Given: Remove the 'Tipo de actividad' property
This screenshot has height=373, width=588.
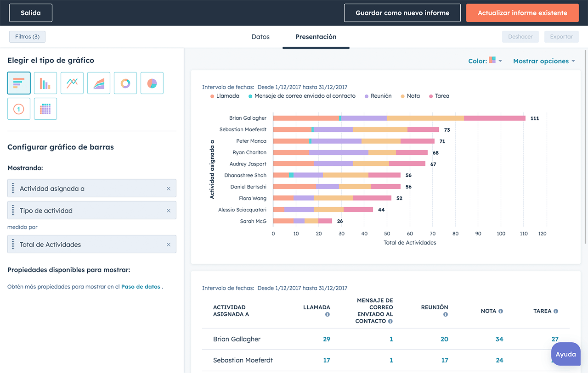Looking at the screenshot, I should 168,211.
